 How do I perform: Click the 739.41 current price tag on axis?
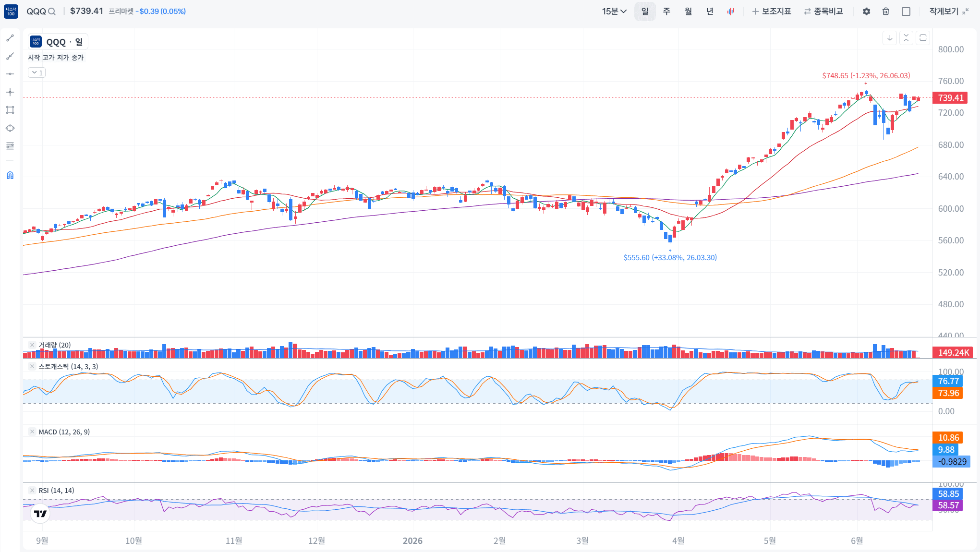tap(951, 98)
